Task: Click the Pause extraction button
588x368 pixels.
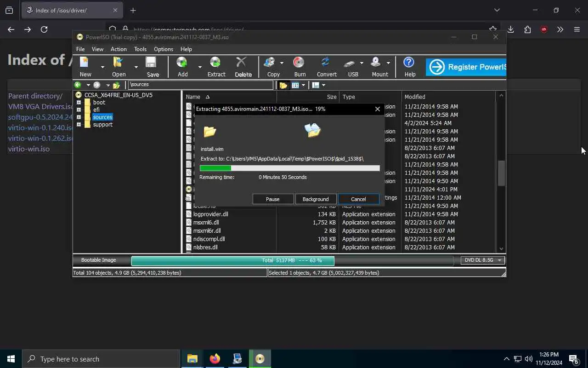Action: [273, 199]
